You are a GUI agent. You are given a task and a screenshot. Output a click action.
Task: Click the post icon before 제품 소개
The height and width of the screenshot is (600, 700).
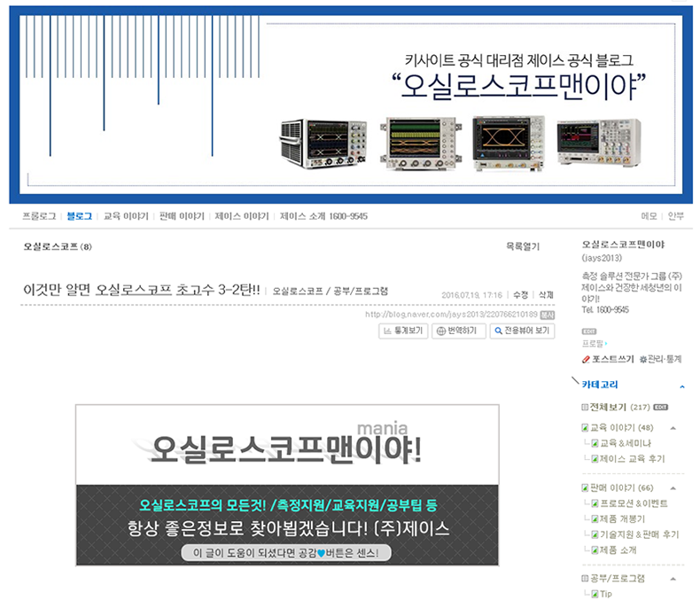(595, 550)
